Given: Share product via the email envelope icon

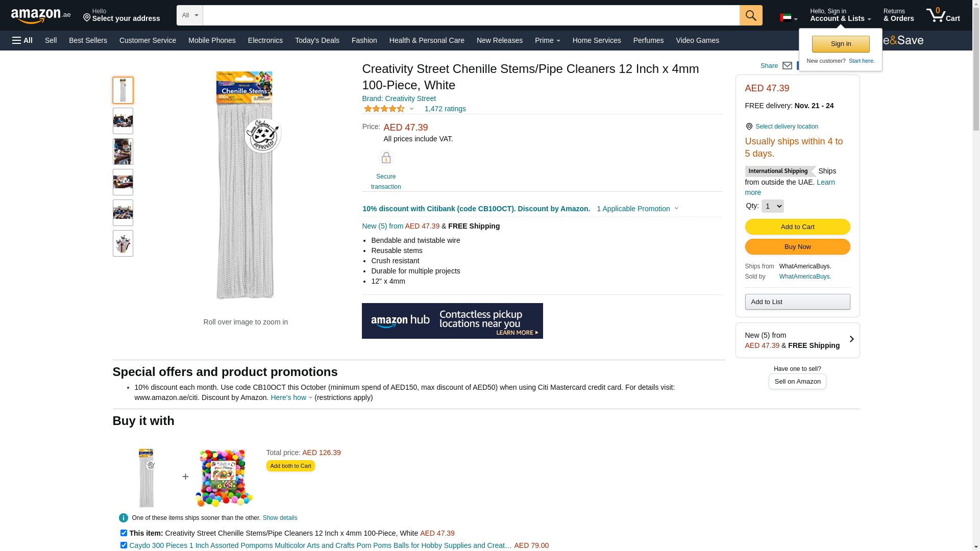Looking at the screenshot, I should click(x=787, y=66).
